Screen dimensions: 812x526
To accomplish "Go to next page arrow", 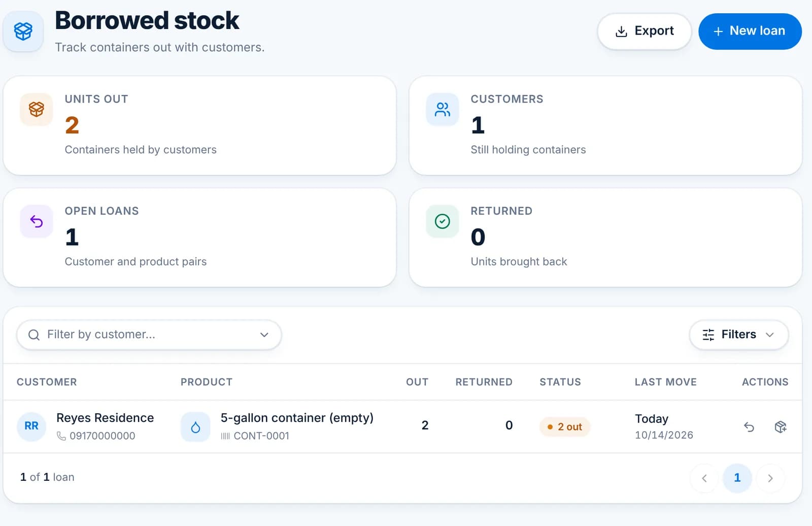I will tap(770, 478).
